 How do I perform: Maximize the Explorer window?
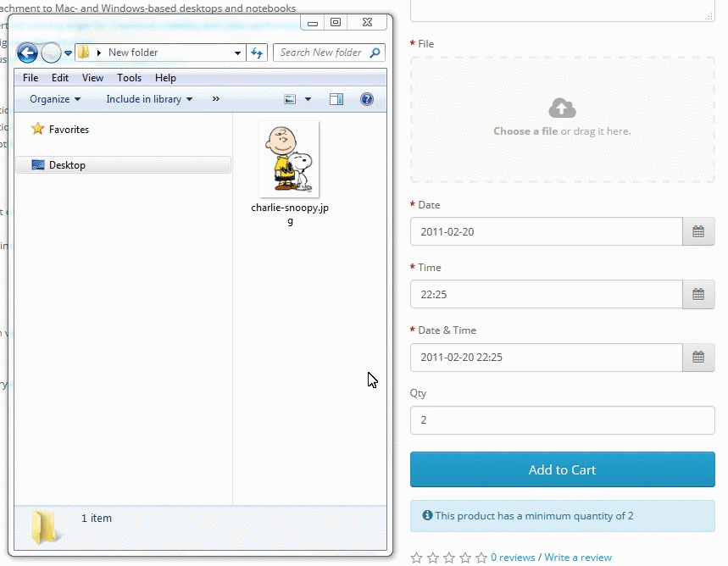pyautogui.click(x=336, y=22)
